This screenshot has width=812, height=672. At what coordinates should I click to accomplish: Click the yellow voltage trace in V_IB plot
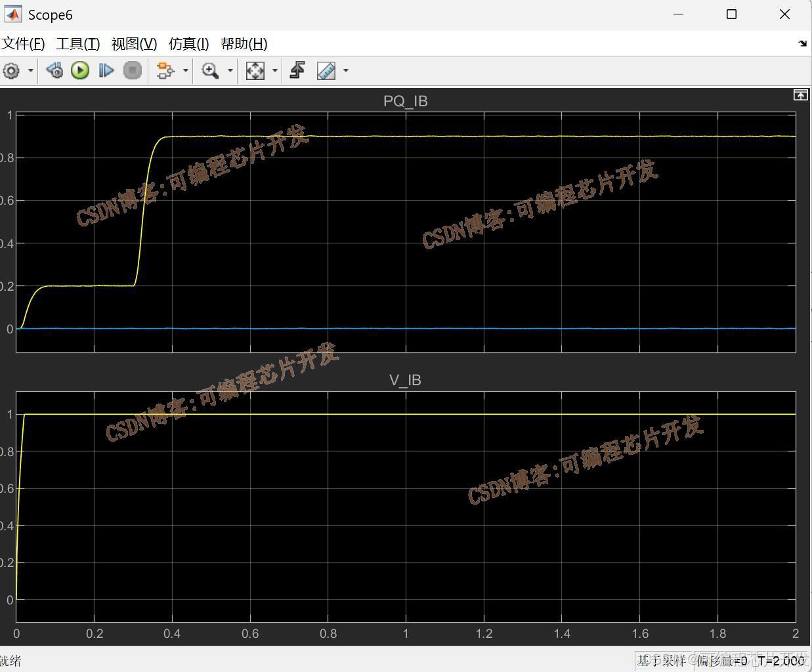pyautogui.click(x=406, y=414)
